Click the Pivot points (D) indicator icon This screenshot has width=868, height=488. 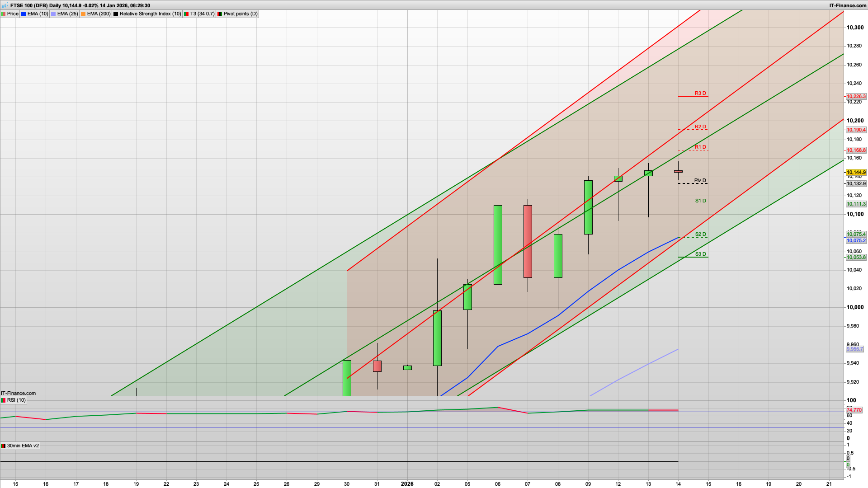[x=219, y=14]
